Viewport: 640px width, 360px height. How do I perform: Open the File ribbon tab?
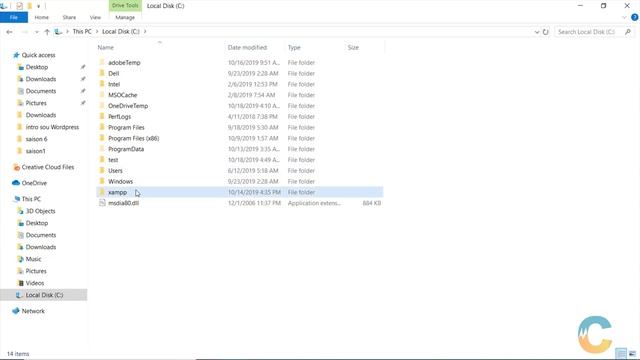[14, 18]
